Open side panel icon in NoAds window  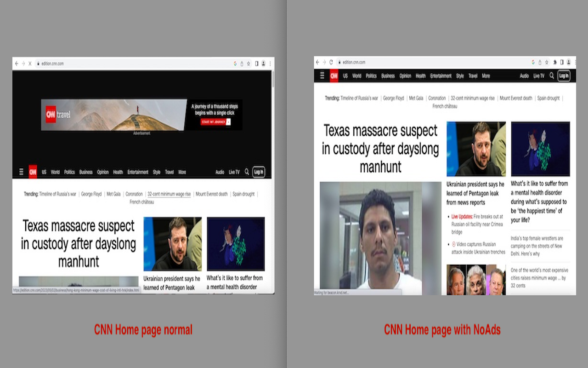point(562,62)
